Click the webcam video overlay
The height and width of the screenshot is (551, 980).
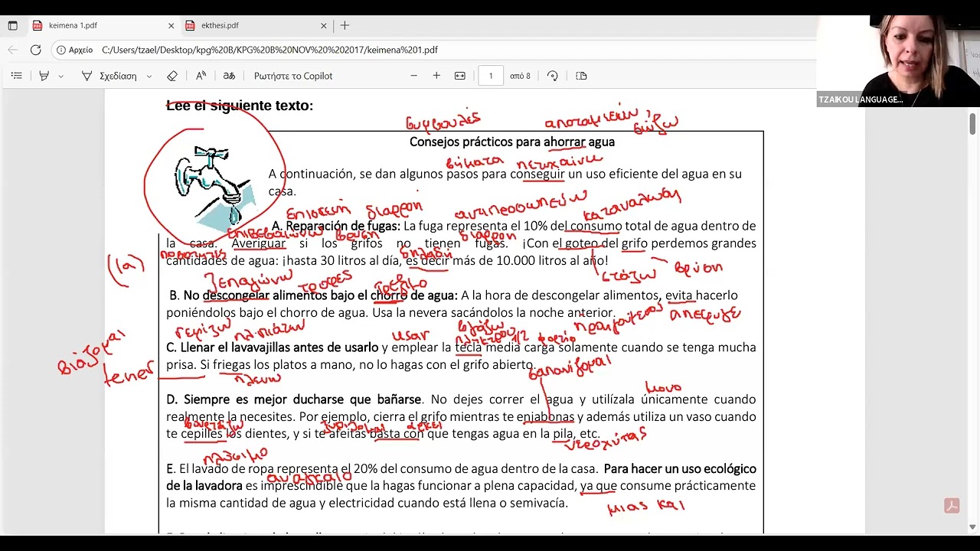pyautogui.click(x=898, y=60)
